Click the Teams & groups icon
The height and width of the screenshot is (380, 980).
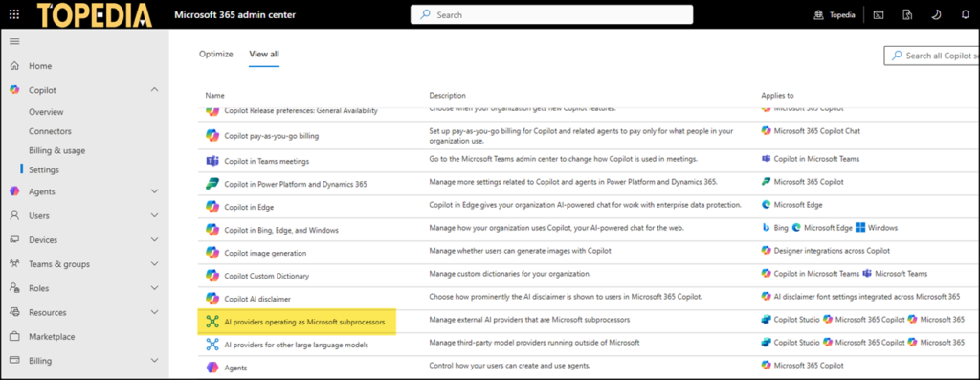click(x=15, y=264)
